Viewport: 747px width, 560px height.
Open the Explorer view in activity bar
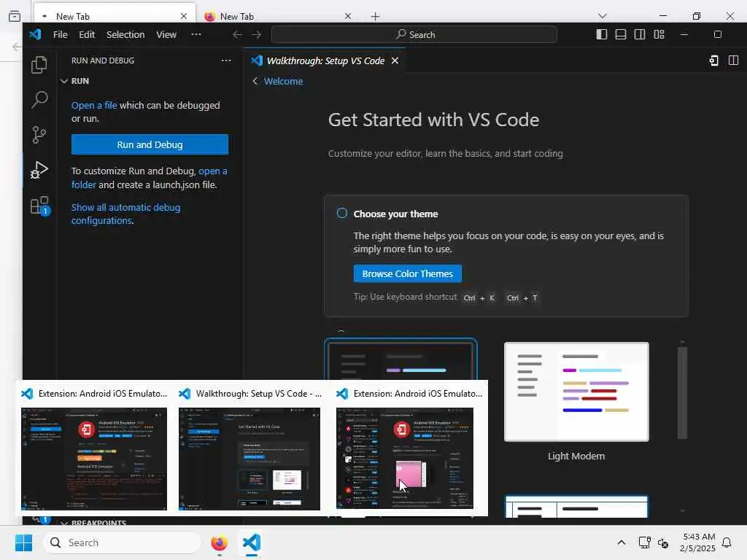click(x=39, y=65)
